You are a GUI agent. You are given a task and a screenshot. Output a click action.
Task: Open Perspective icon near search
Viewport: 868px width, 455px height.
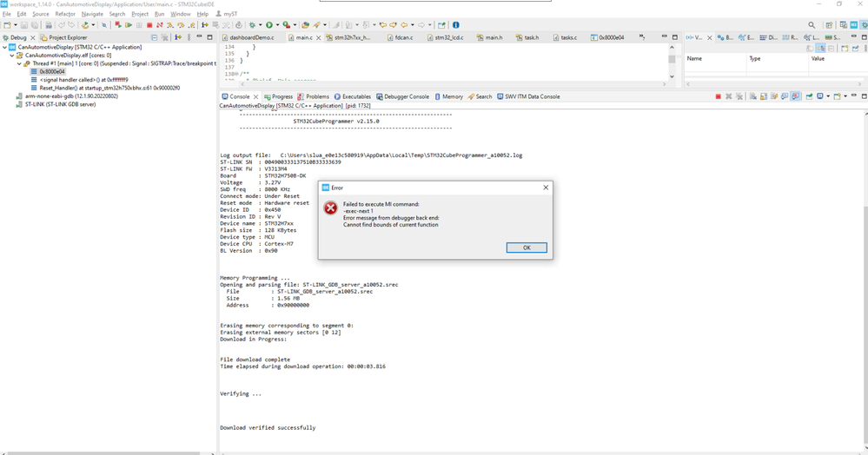click(829, 25)
